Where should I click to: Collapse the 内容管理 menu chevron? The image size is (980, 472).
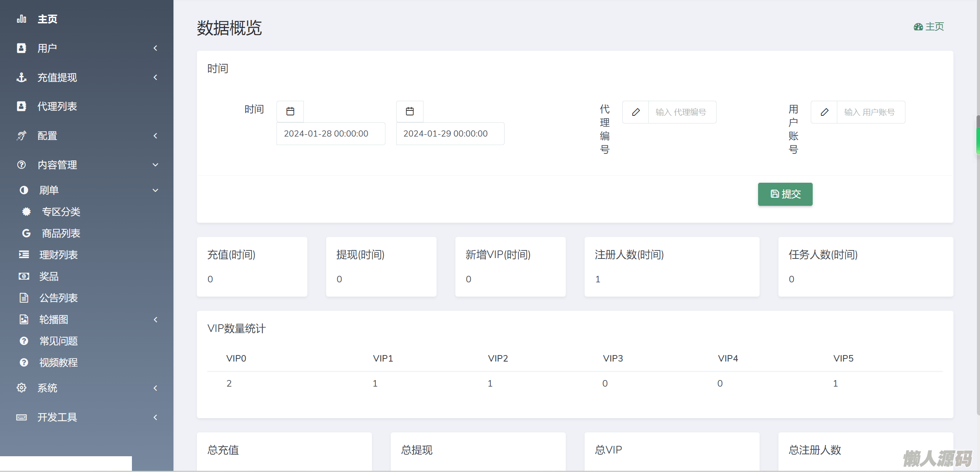155,165
